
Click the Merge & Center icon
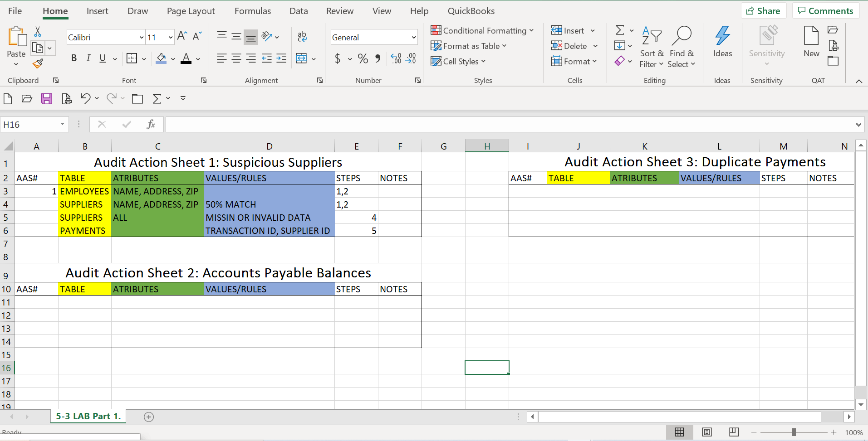(x=302, y=58)
